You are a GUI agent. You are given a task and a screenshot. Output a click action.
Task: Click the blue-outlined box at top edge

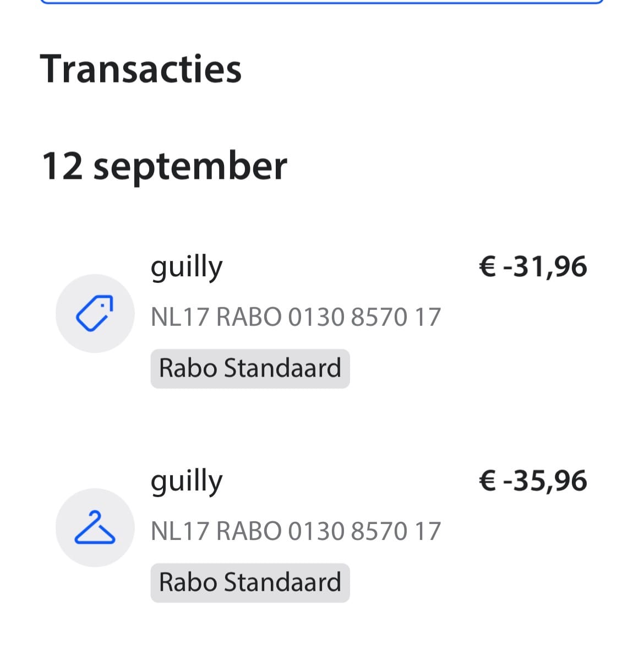[322, 2]
